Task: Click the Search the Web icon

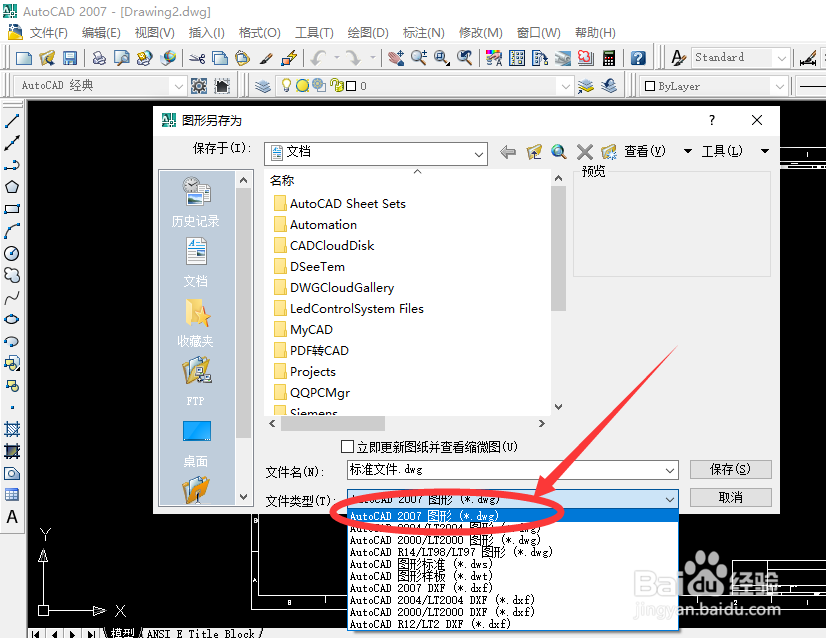Action: click(x=559, y=152)
